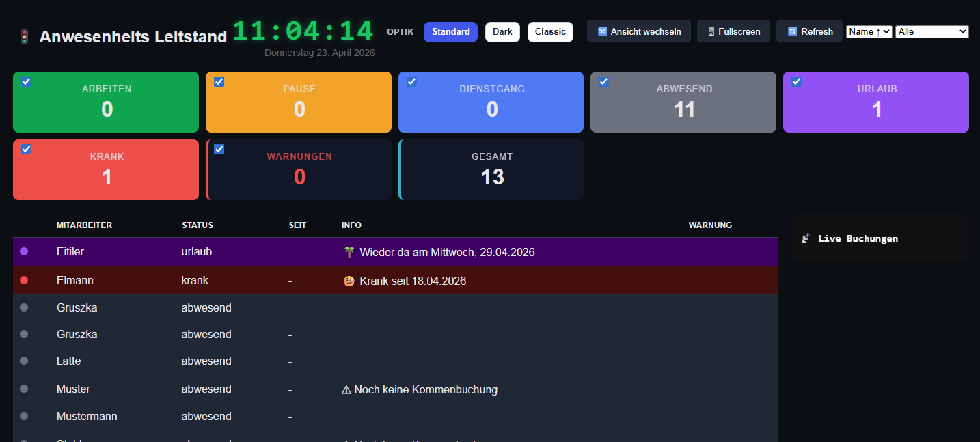Activate the Classic theme button
The height and width of the screenshot is (442, 980).
point(550,31)
